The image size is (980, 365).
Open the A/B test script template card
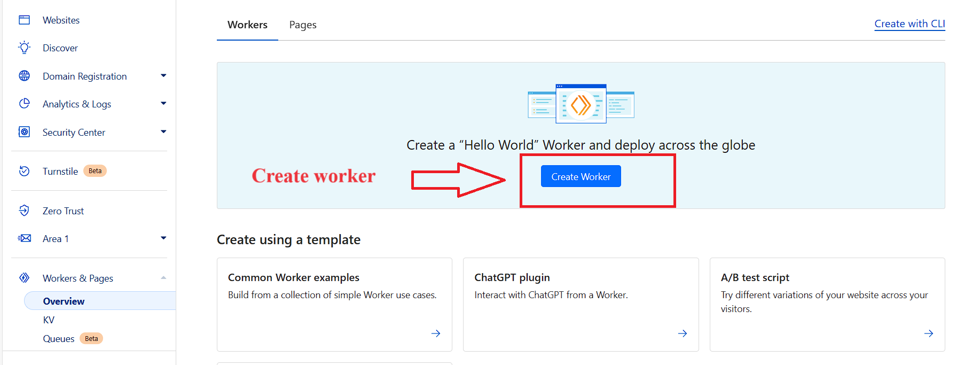point(827,305)
